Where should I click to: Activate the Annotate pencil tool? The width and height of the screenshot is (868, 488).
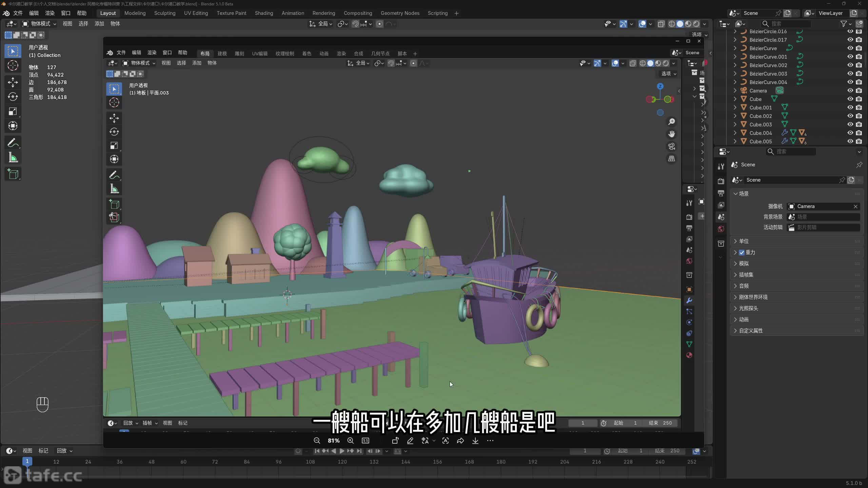pyautogui.click(x=13, y=143)
